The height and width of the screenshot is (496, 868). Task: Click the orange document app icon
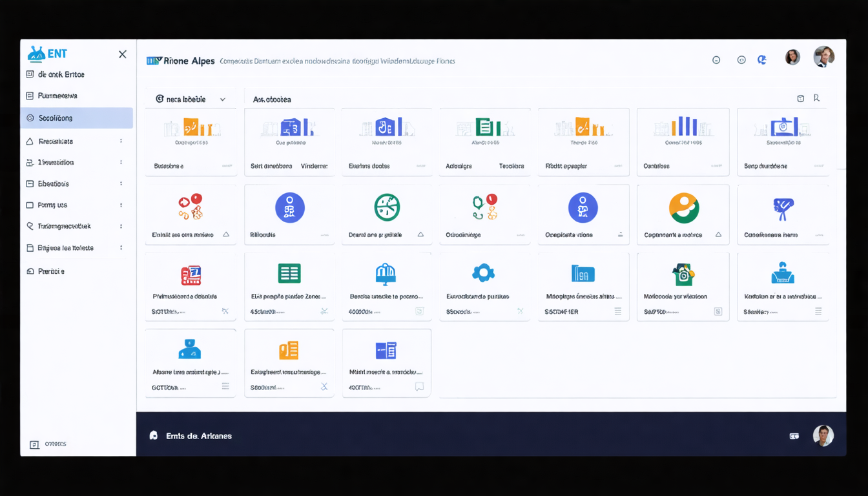pyautogui.click(x=289, y=350)
